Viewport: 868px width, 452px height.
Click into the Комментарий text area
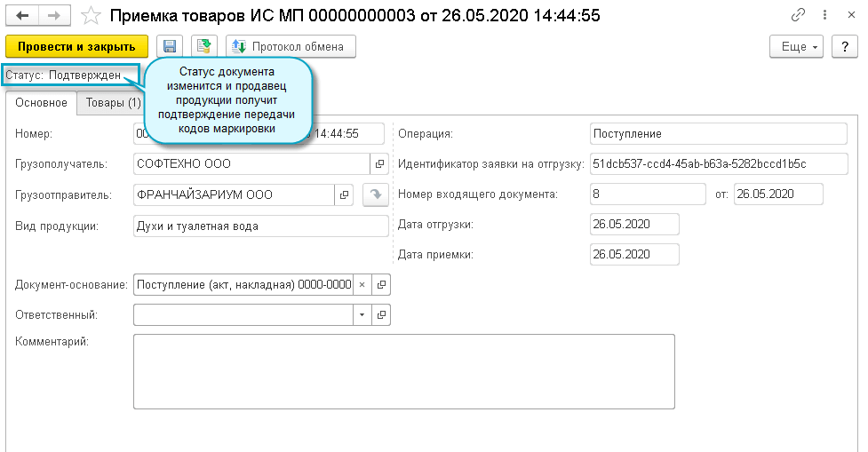click(403, 370)
